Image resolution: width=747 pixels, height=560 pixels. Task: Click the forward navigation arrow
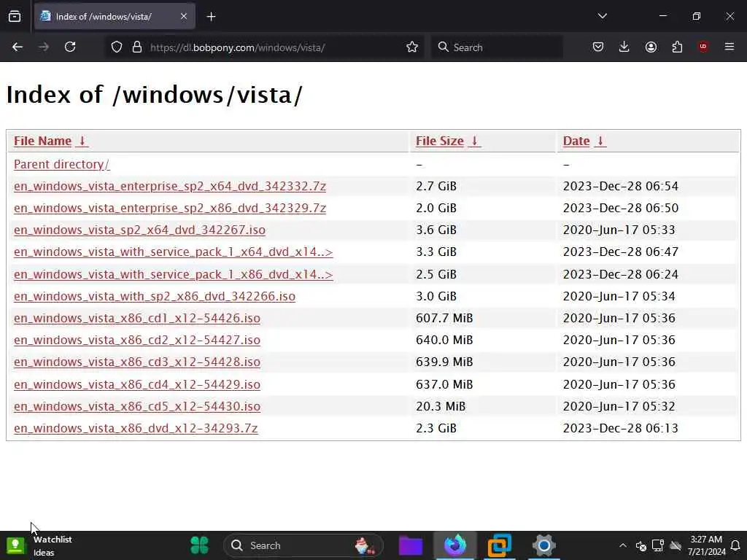coord(44,47)
